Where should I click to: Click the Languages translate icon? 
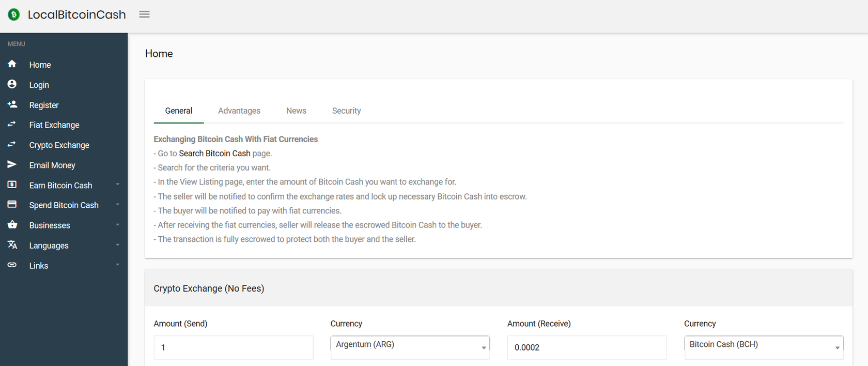pyautogui.click(x=12, y=245)
